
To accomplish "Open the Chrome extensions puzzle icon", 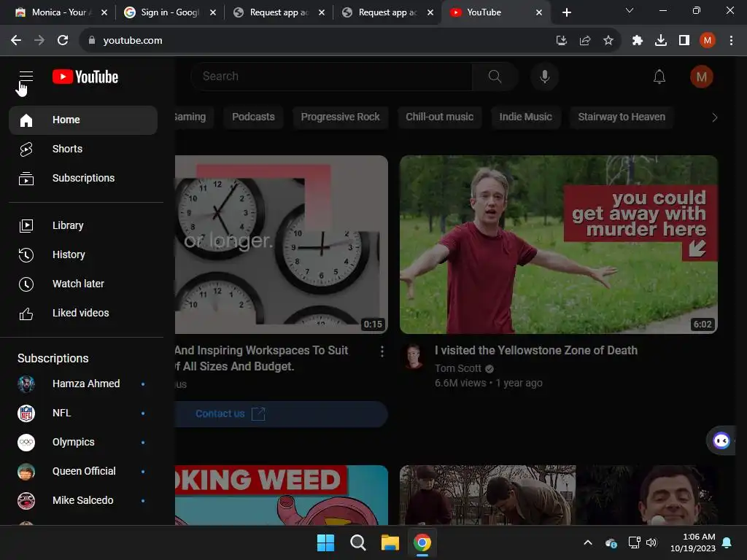I will 638,41.
